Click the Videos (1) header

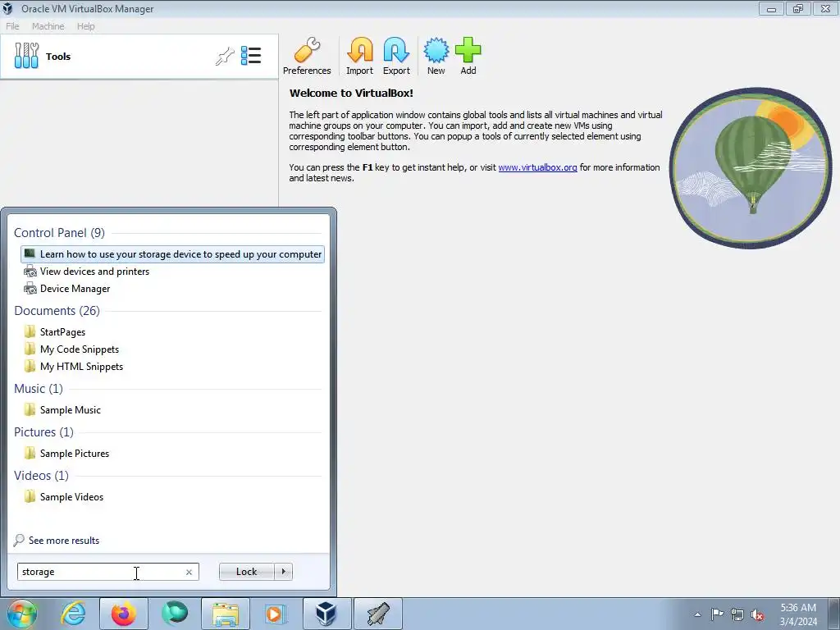click(41, 475)
